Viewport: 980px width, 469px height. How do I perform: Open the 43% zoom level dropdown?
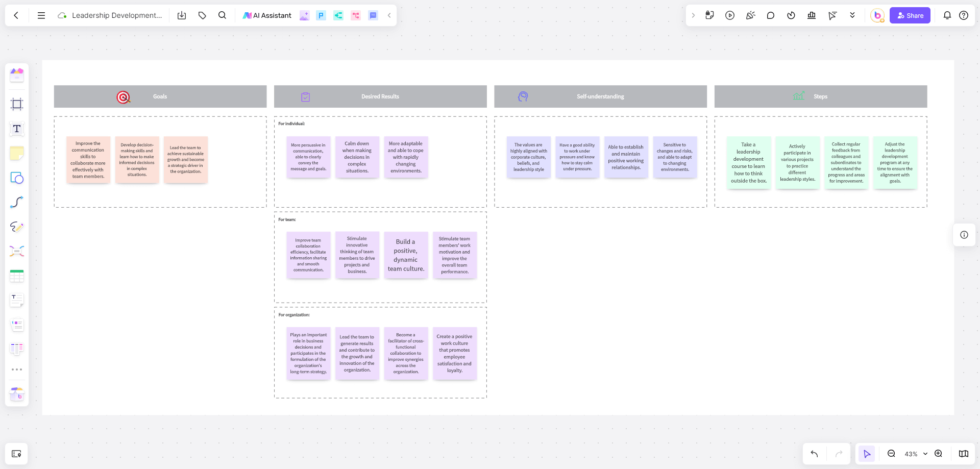[x=916, y=454]
